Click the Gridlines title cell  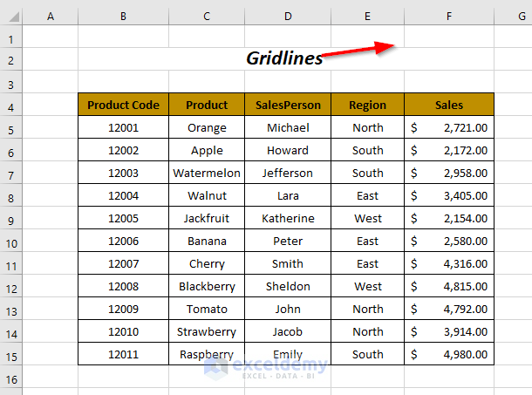pyautogui.click(x=284, y=58)
